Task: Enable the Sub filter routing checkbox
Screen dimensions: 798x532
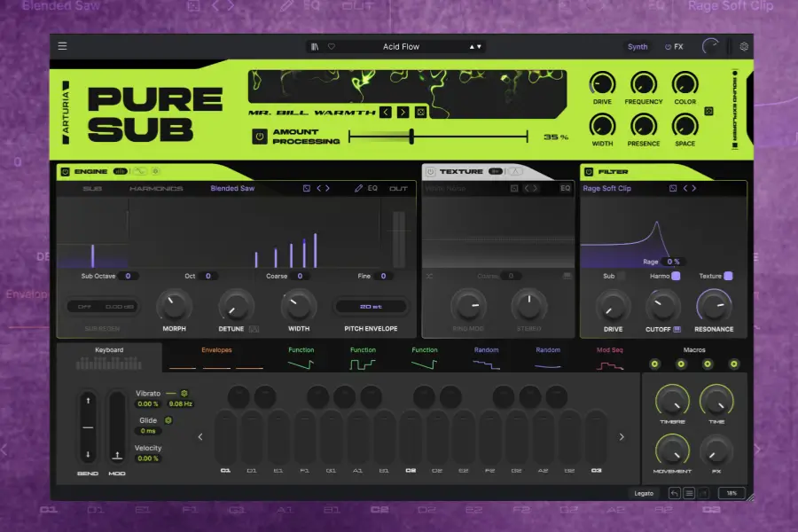Action: click(x=621, y=276)
